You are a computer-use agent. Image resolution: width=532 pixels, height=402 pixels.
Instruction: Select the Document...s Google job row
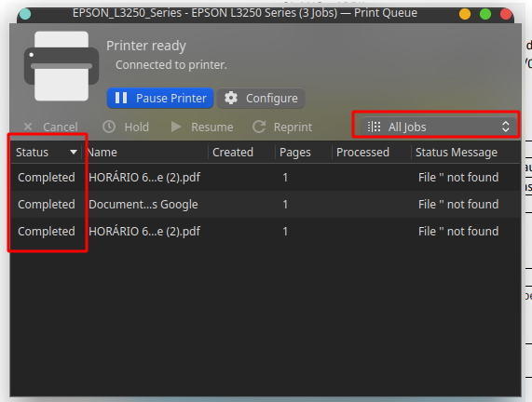click(x=266, y=205)
